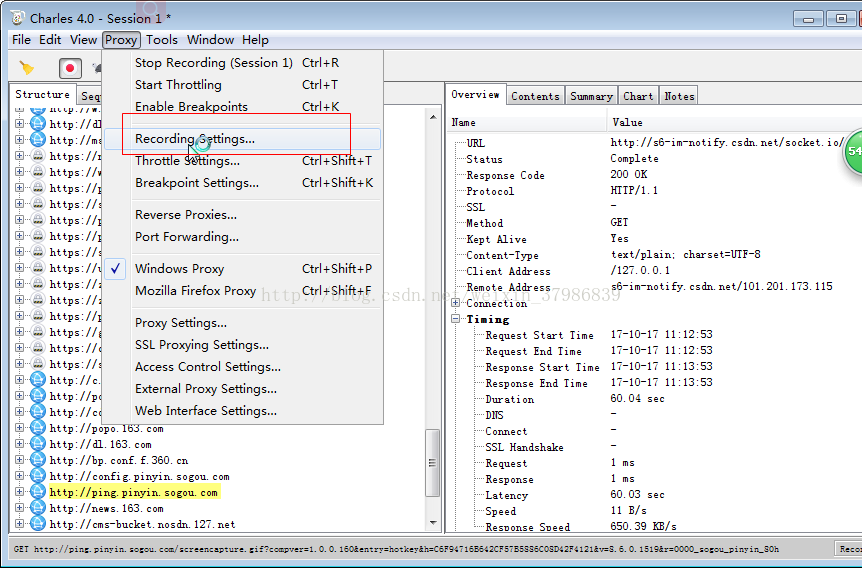Open Recording Settings menu entry
862x568 pixels.
pyautogui.click(x=242, y=139)
